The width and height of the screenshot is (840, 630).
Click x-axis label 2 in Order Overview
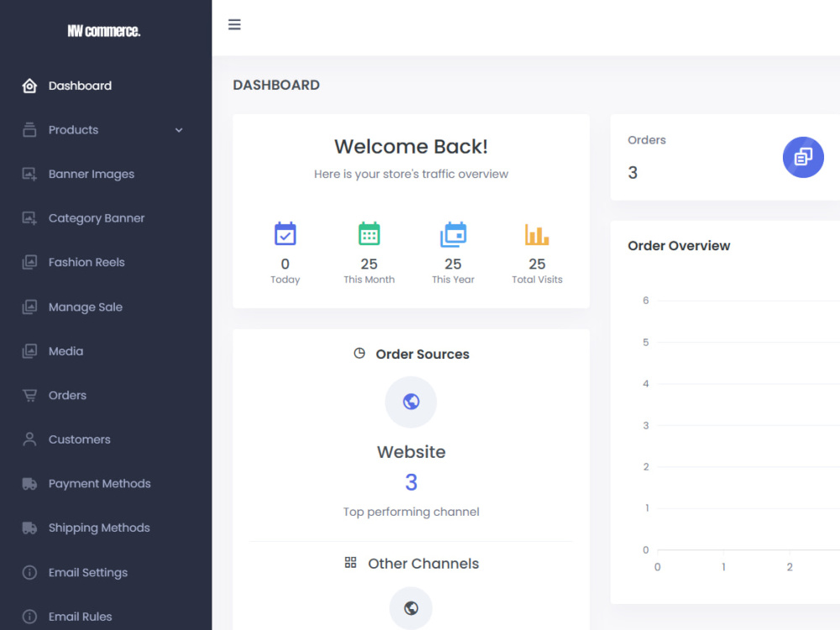pos(790,567)
